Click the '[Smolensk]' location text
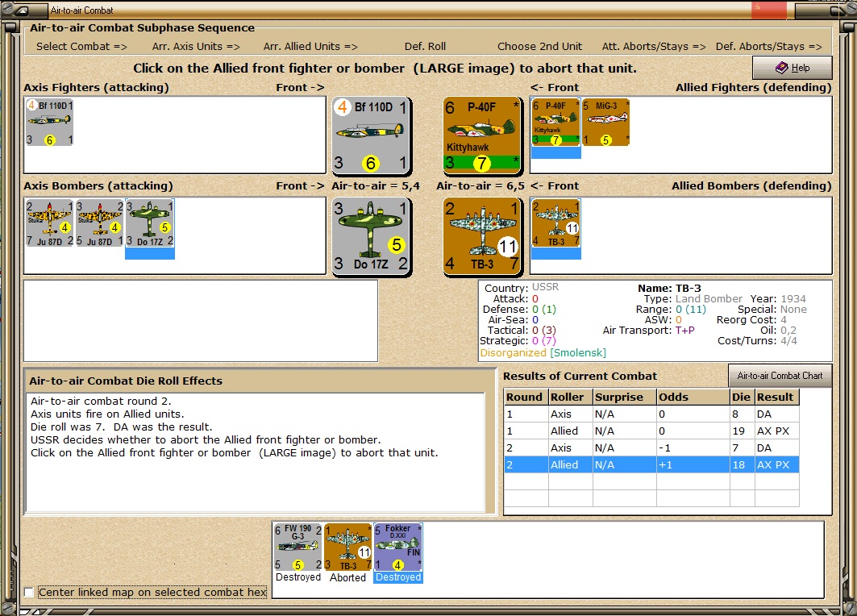Image resolution: width=857 pixels, height=616 pixels. click(578, 352)
